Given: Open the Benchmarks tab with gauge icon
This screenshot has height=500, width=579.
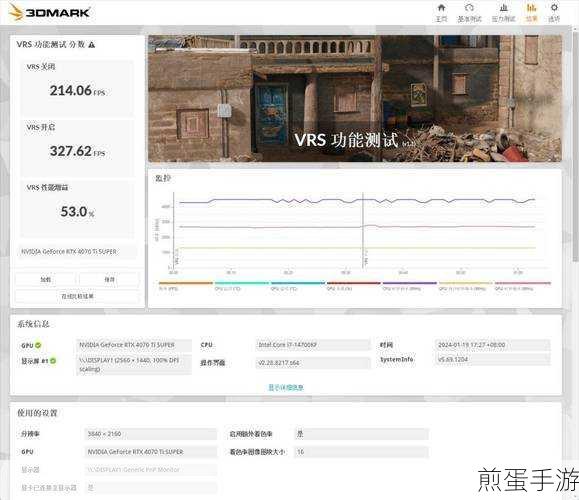Looking at the screenshot, I should pos(469,8).
